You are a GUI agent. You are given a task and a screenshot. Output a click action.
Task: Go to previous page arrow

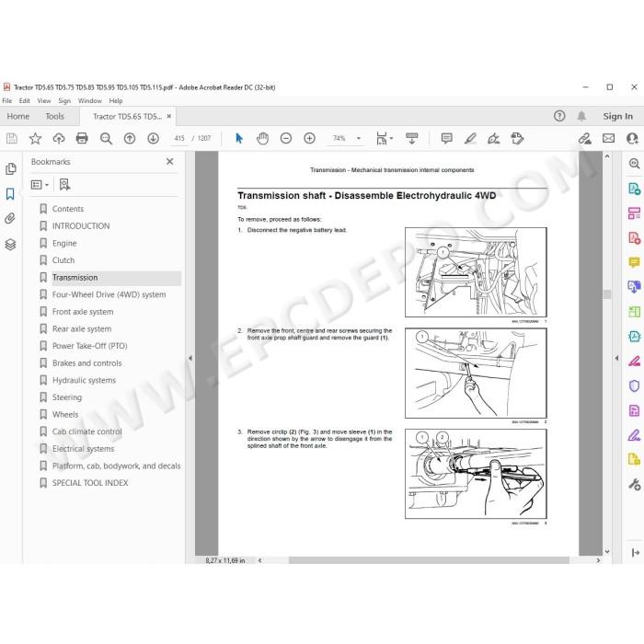tap(130, 138)
